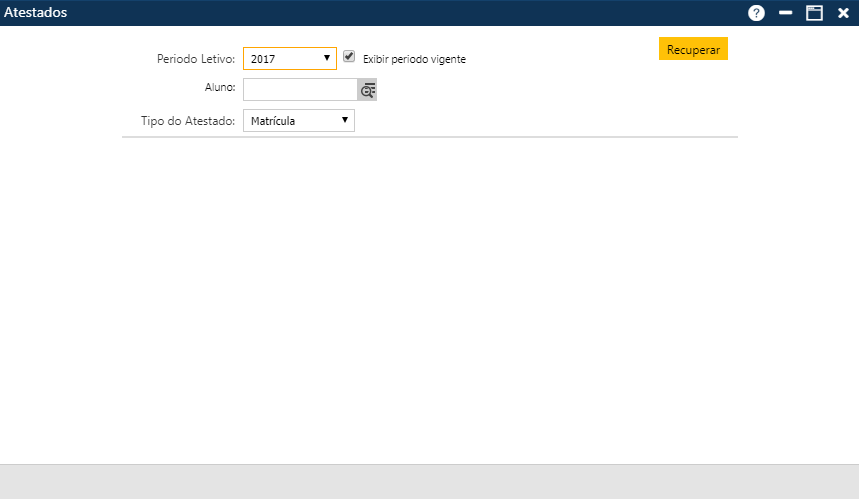Click the 'Tipo do Atestado:' label

188,121
